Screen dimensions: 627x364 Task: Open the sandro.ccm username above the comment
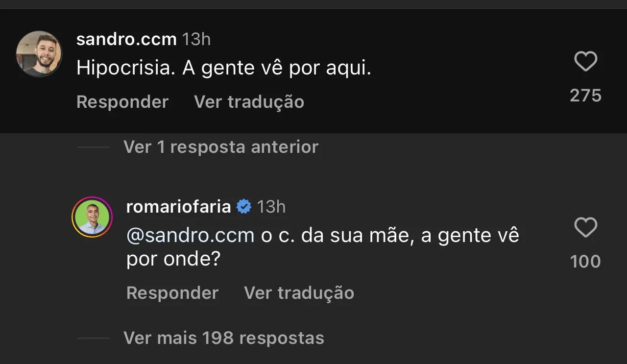click(x=126, y=39)
